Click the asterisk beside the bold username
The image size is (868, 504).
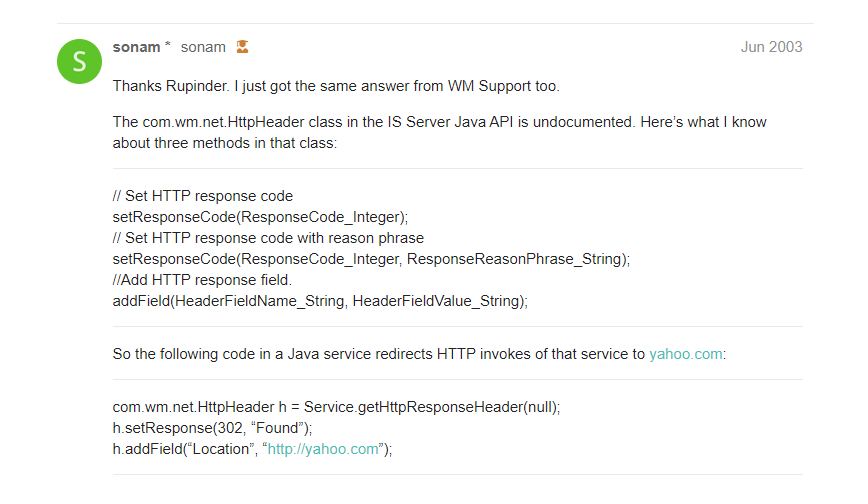click(x=168, y=46)
